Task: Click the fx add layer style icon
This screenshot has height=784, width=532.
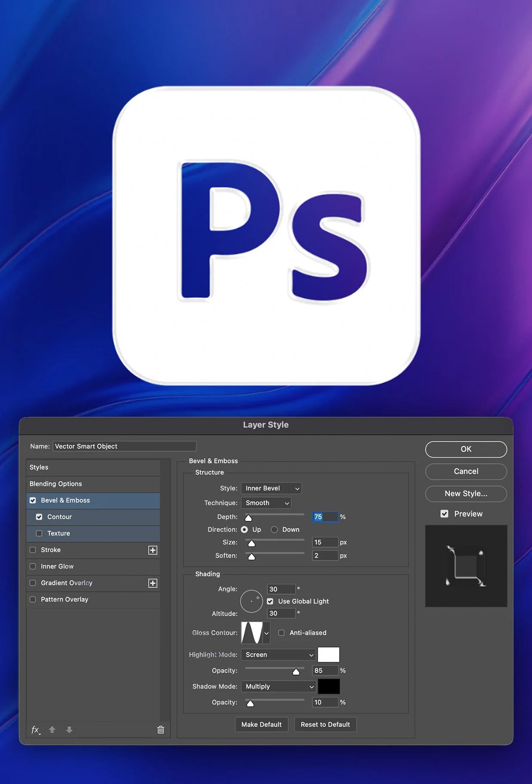Action: click(x=35, y=730)
